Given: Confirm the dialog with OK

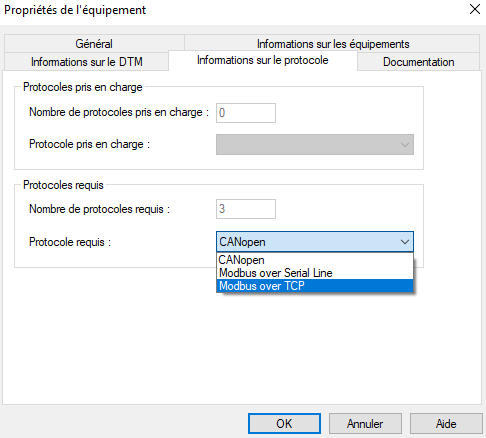Looking at the screenshot, I should click(284, 424).
